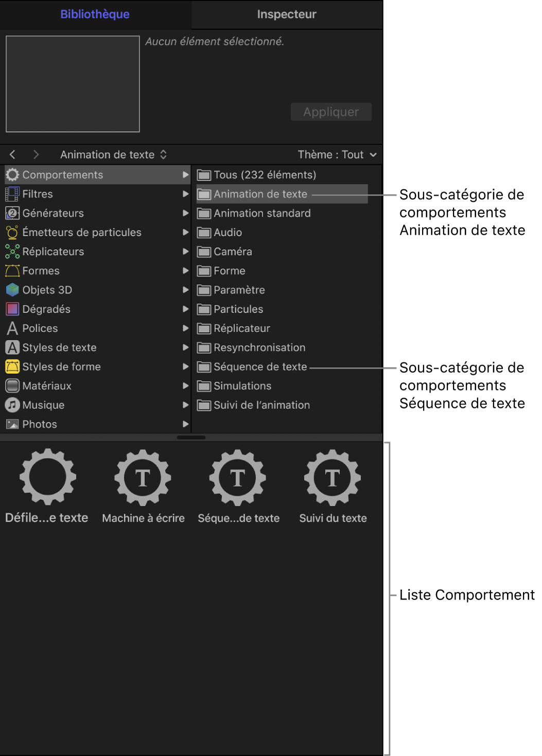This screenshot has width=542, height=756.
Task: Click the Formes shape icon
Action: 12,271
